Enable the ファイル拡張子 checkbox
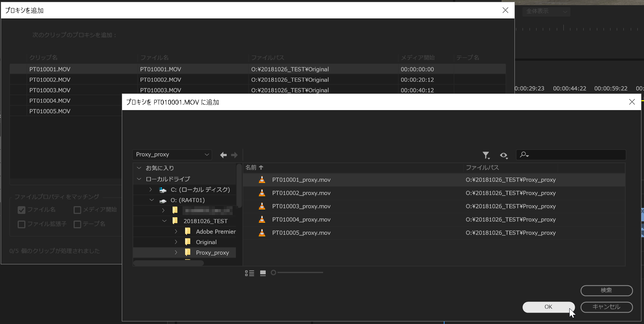Image resolution: width=644 pixels, height=324 pixels. coord(22,224)
